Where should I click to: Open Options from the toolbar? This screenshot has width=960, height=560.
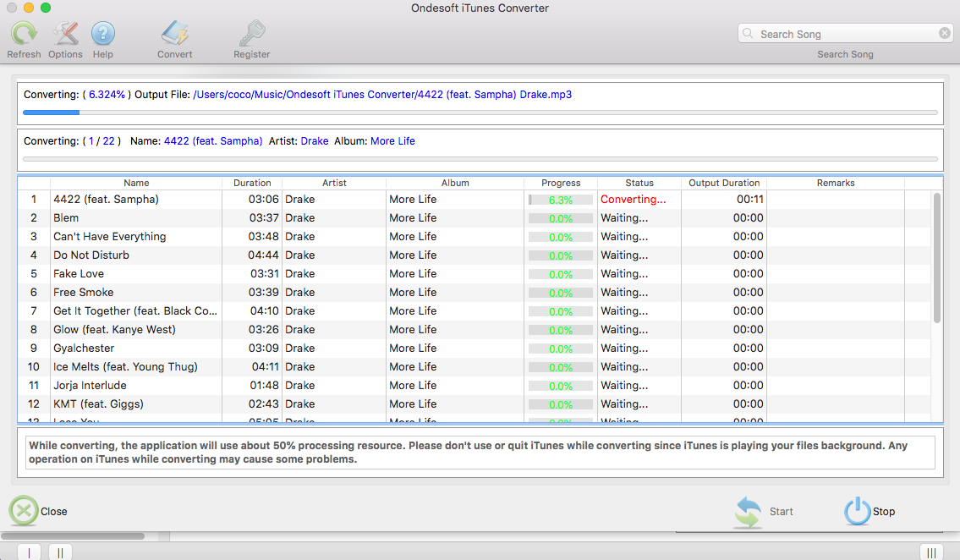[65, 34]
